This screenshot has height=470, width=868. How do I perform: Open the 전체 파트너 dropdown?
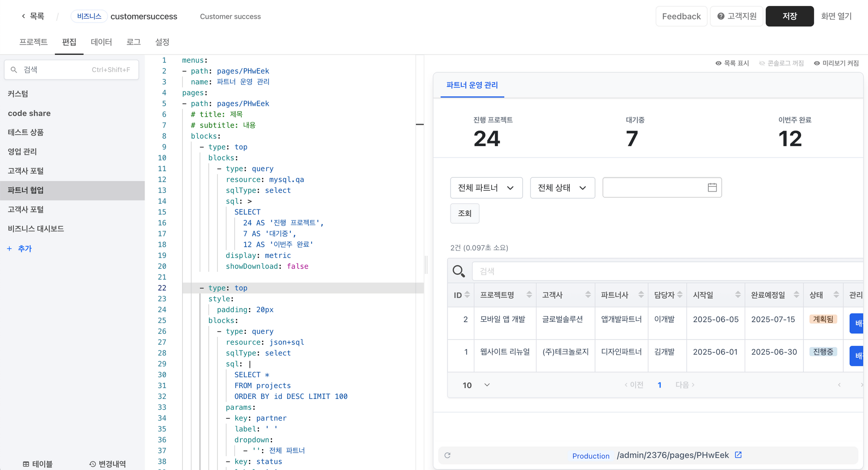[x=486, y=187]
